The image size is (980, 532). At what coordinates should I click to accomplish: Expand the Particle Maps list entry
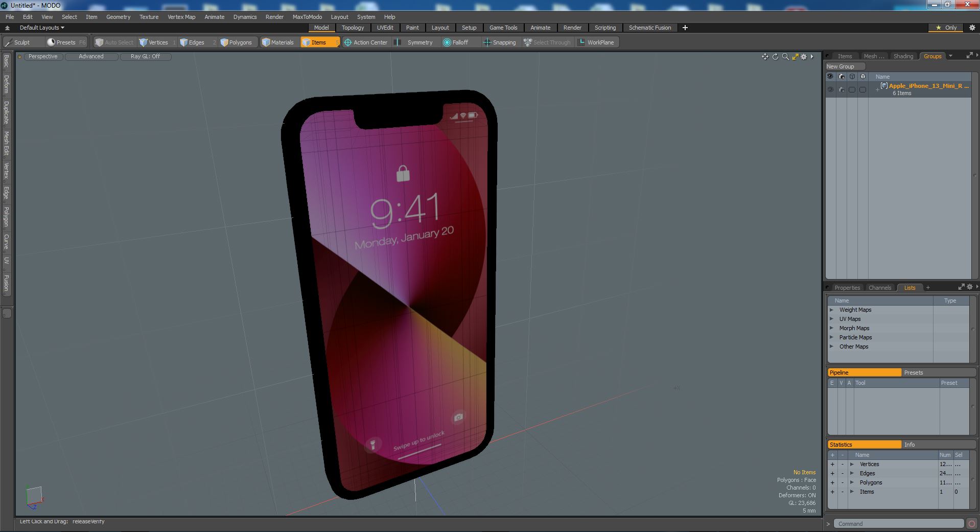(x=831, y=337)
